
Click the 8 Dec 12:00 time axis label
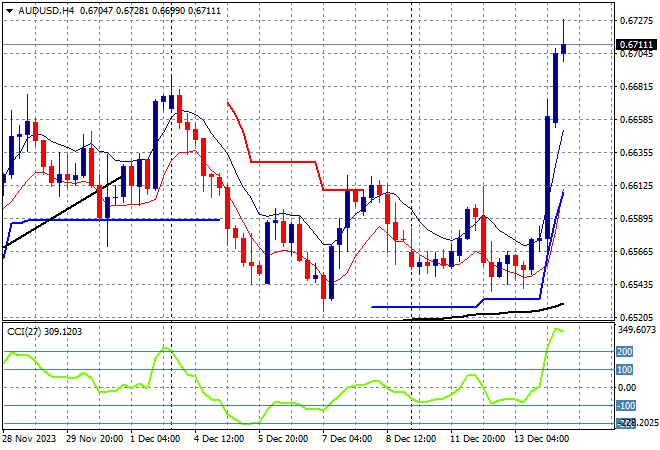[411, 439]
